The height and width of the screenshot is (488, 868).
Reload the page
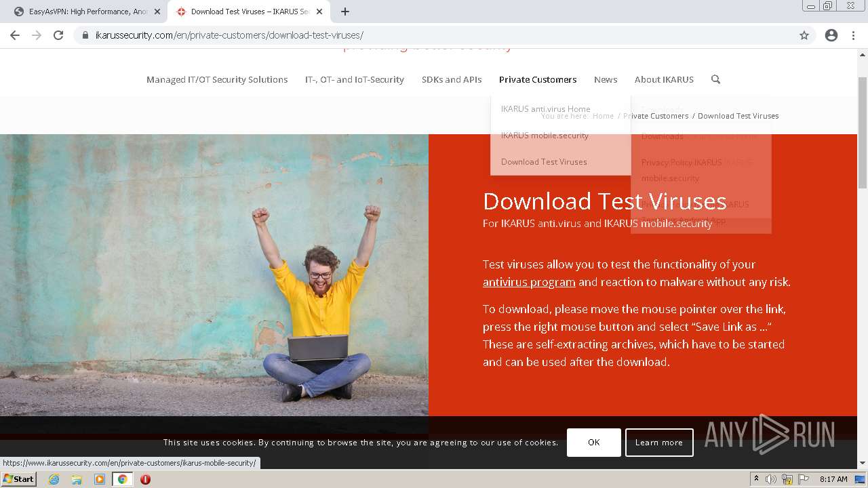[58, 35]
